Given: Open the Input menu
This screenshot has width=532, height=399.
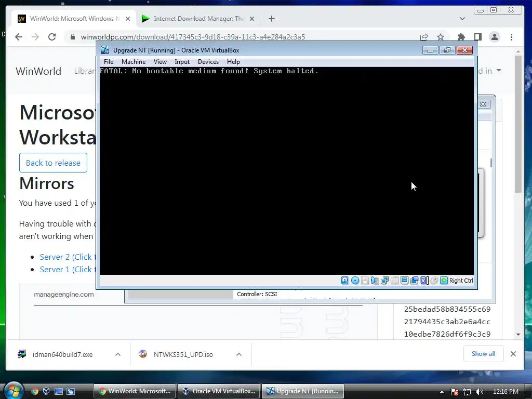Looking at the screenshot, I should [x=182, y=62].
